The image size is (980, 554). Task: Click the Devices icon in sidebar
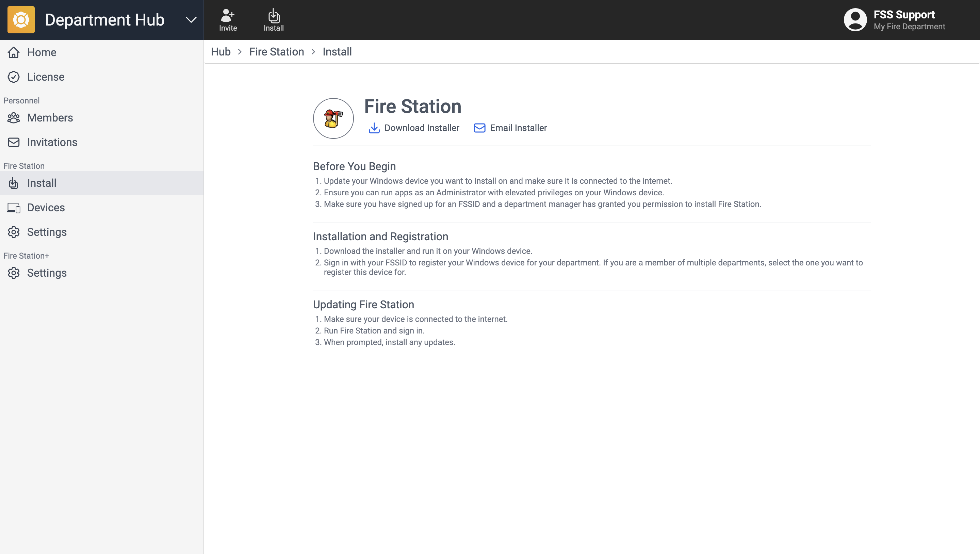14,208
